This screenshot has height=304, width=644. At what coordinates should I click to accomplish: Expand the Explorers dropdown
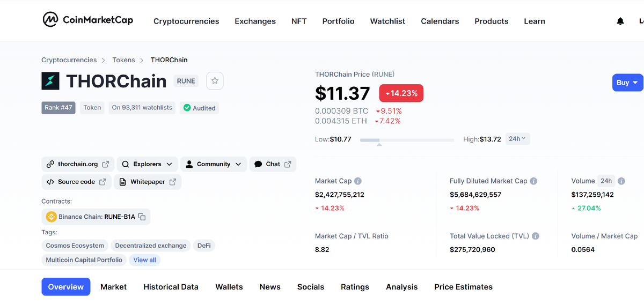[147, 164]
